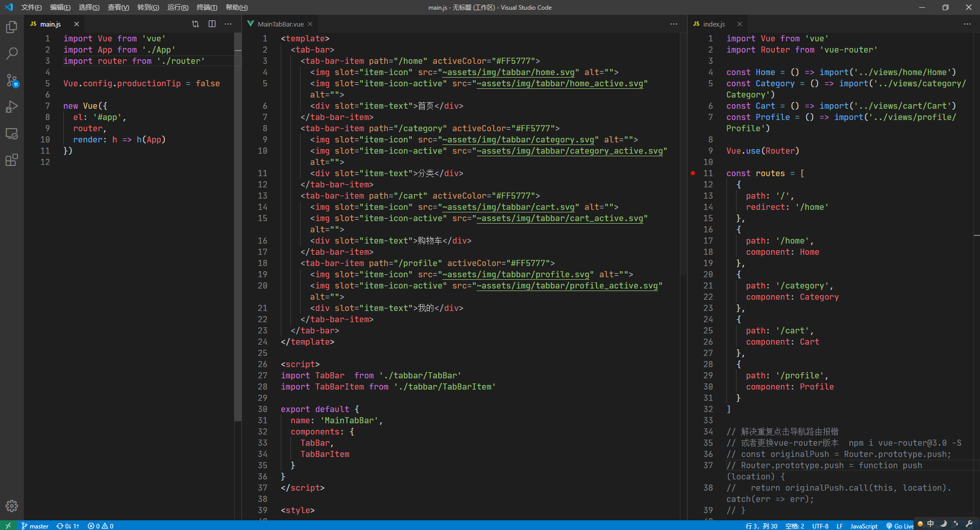Open the 转到(G) menu
This screenshot has width=980, height=530.
coord(148,7)
